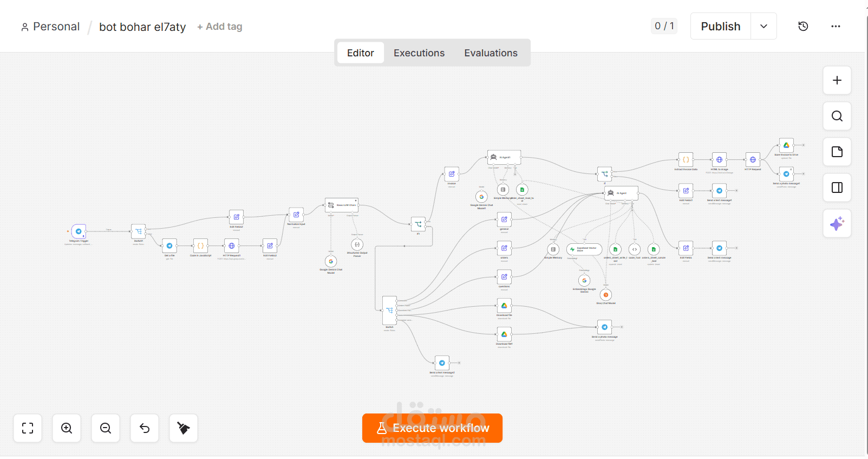The height and width of the screenshot is (459, 868).
Task: Reset canvas zoom with undo arrow
Action: click(145, 428)
